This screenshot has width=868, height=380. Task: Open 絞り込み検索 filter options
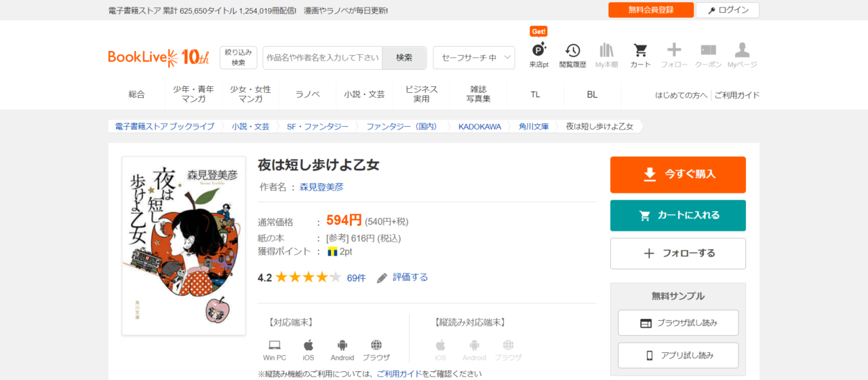tap(238, 58)
